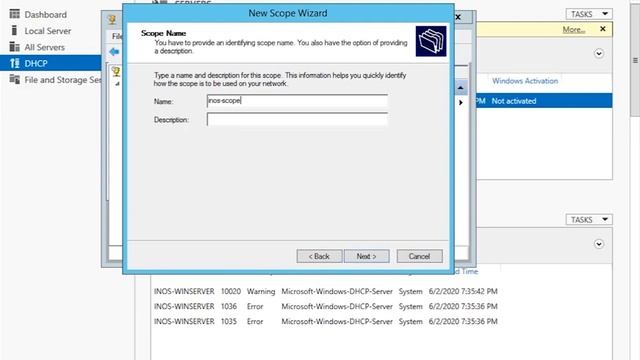Select event 1035 Error row
Image resolution: width=640 pixels, height=360 pixels.
pyautogui.click(x=325, y=322)
